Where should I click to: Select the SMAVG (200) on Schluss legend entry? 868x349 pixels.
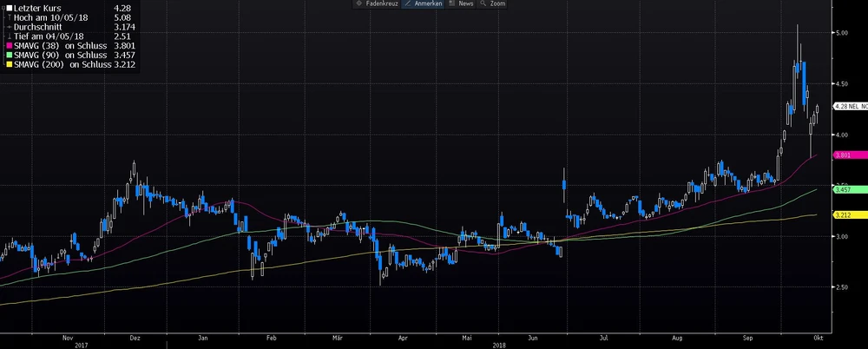click(62, 64)
